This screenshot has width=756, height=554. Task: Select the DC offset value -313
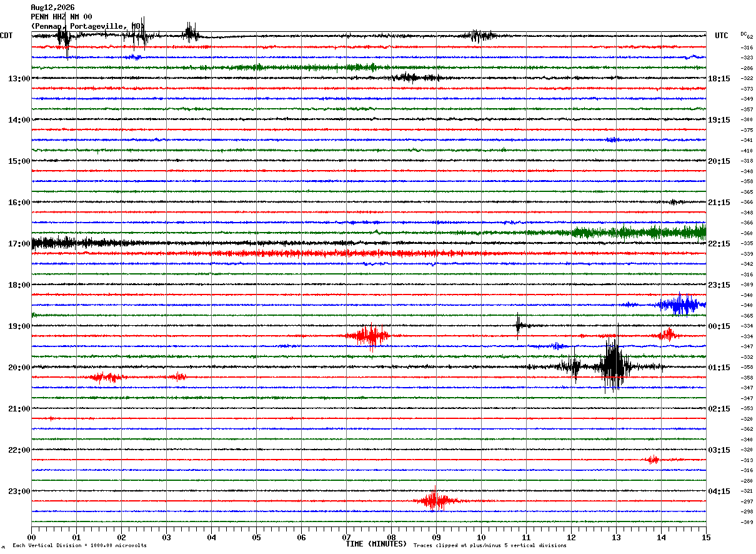point(747,460)
